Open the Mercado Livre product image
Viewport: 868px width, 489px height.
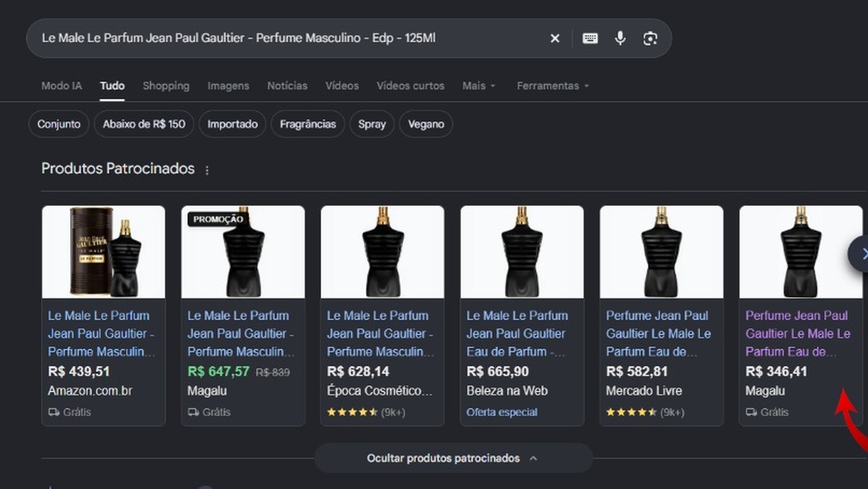coord(662,252)
